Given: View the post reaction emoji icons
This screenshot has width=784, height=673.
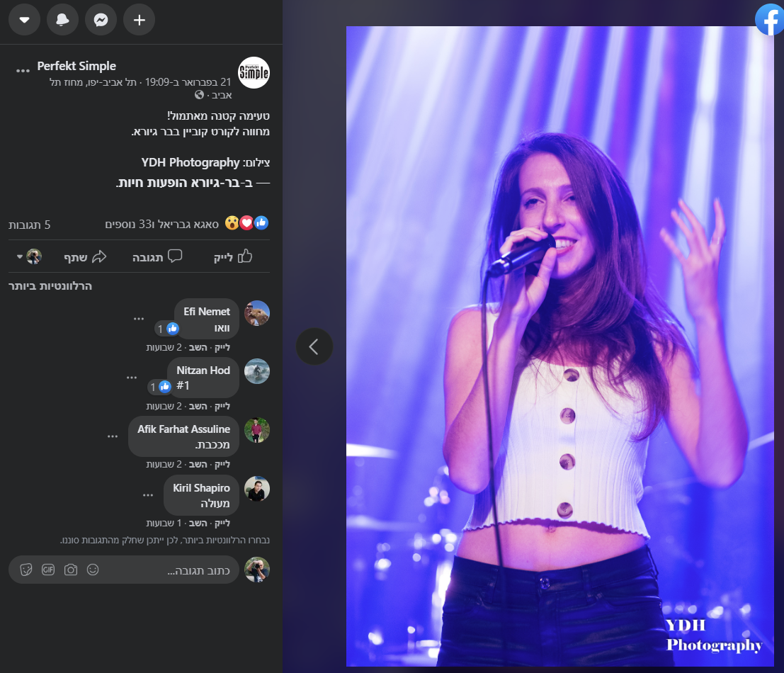Looking at the screenshot, I should pos(246,223).
